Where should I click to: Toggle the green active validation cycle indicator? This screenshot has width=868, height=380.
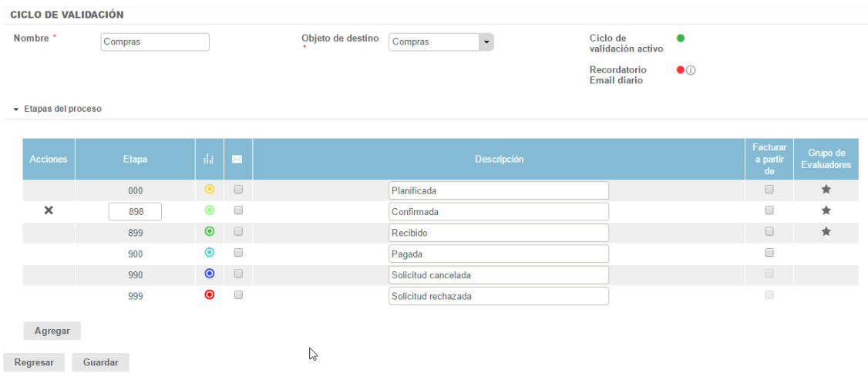click(681, 38)
